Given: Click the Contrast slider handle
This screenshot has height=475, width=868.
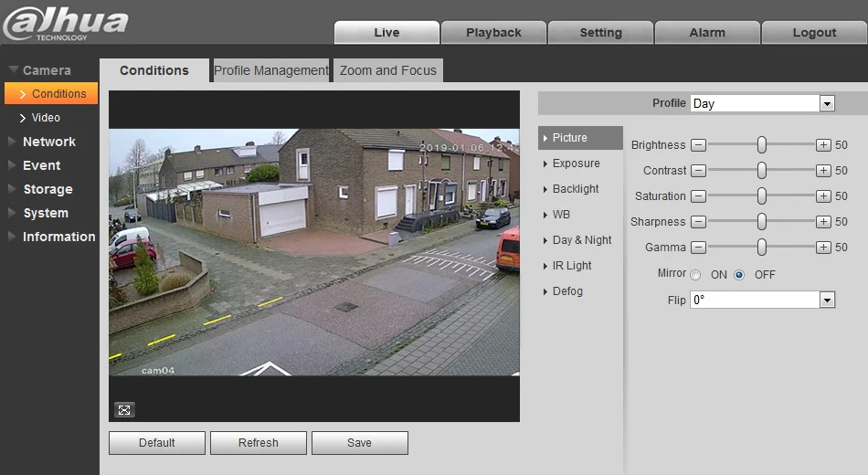Looking at the screenshot, I should point(762,171).
